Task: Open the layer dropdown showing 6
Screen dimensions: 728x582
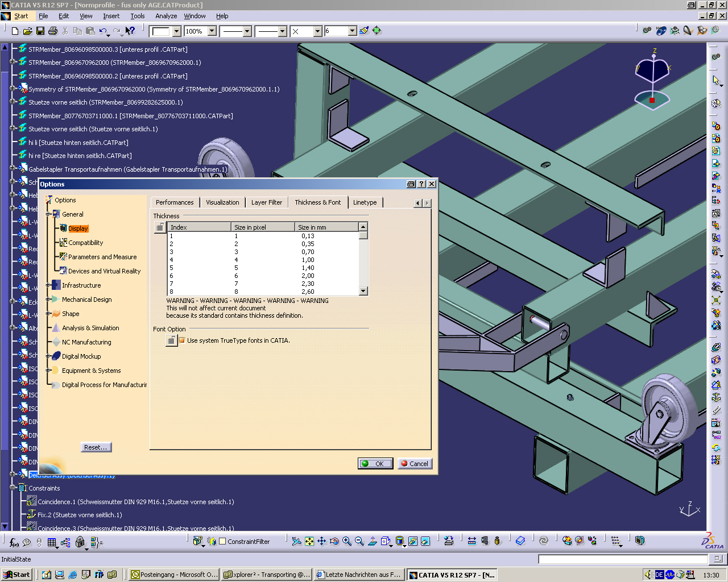Action: pos(353,31)
